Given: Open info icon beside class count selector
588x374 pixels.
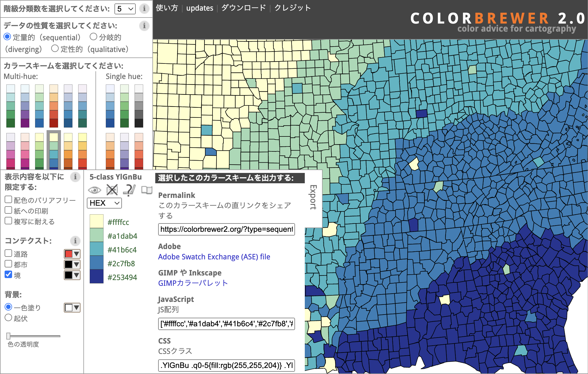Looking at the screenshot, I should pos(144,9).
